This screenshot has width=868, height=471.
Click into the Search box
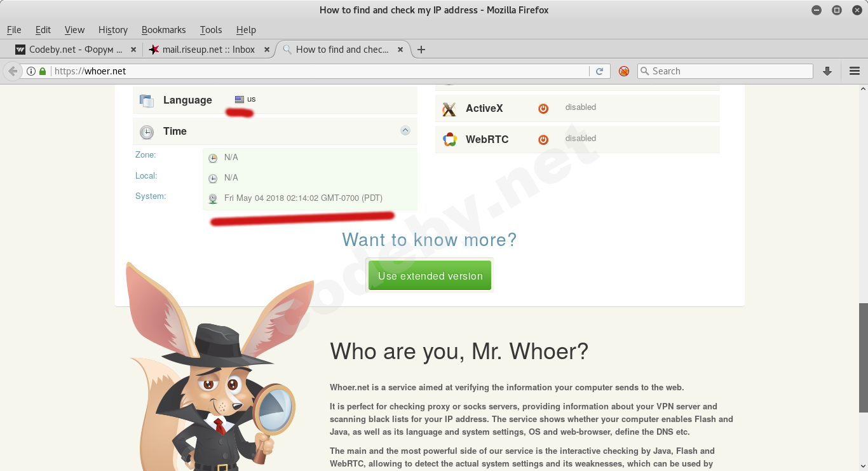pyautogui.click(x=725, y=71)
